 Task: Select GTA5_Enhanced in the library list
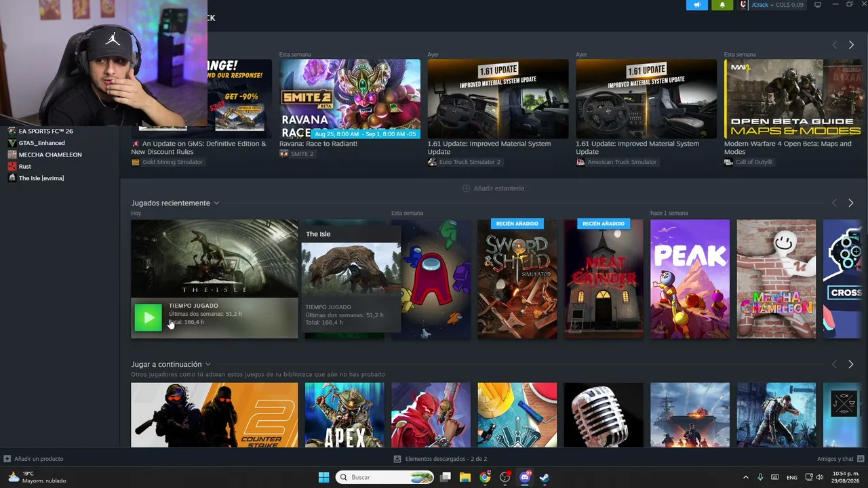pos(42,143)
